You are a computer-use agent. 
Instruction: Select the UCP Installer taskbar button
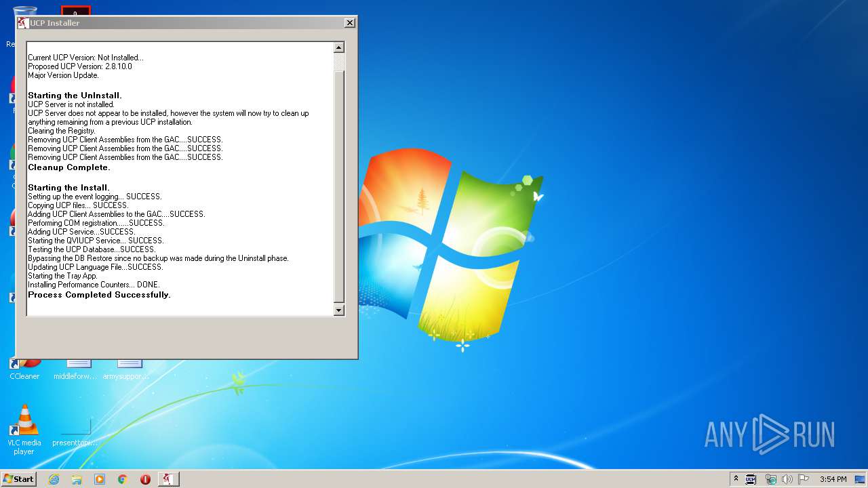click(x=168, y=479)
